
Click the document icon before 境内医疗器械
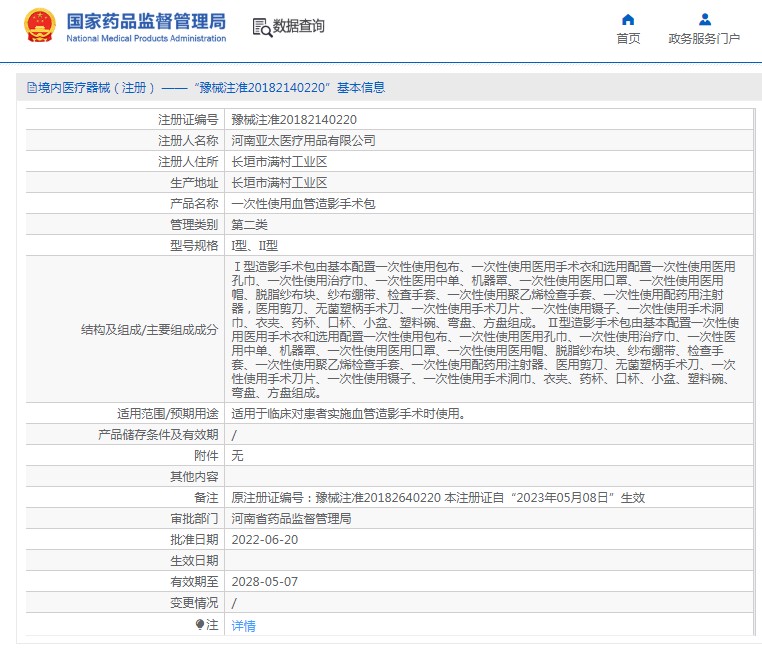tap(32, 87)
